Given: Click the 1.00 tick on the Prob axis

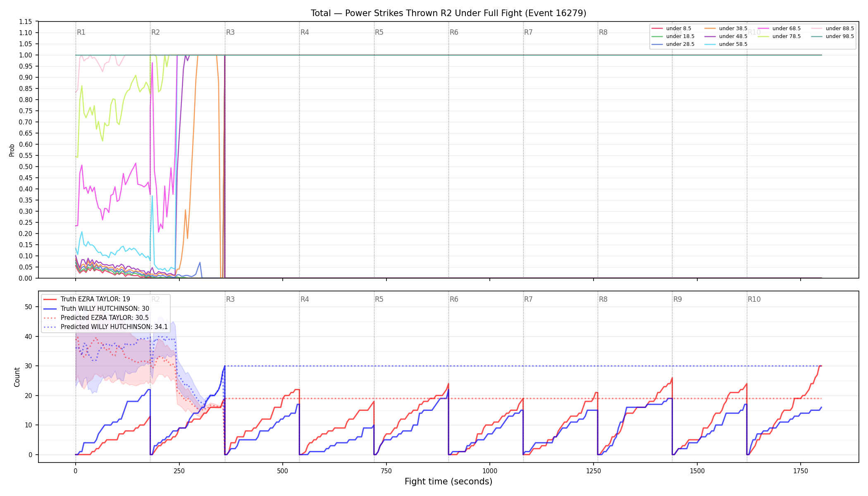Looking at the screenshot, I should tap(26, 55).
